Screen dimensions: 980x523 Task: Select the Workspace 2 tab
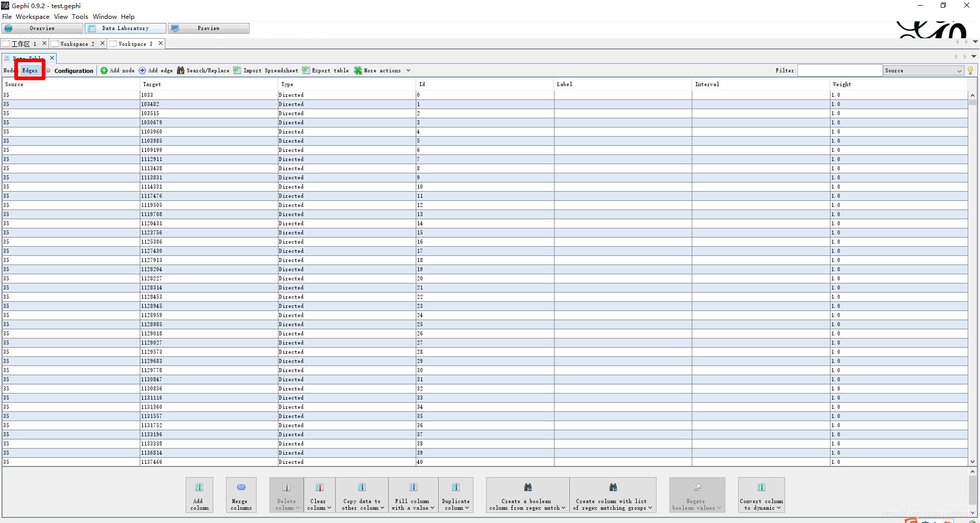coord(77,44)
